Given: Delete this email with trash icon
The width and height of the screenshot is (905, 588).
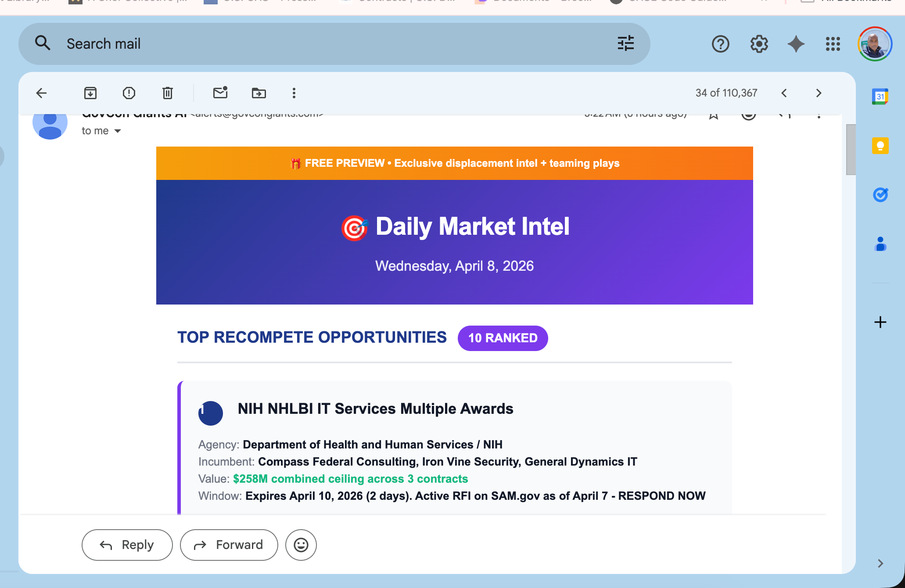Looking at the screenshot, I should click(x=168, y=93).
